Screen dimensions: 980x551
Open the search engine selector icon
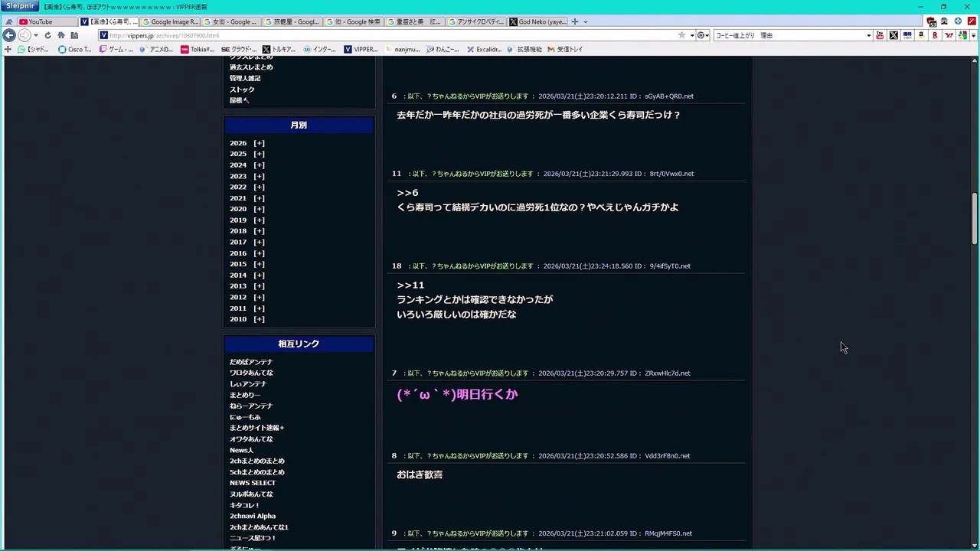click(x=701, y=35)
